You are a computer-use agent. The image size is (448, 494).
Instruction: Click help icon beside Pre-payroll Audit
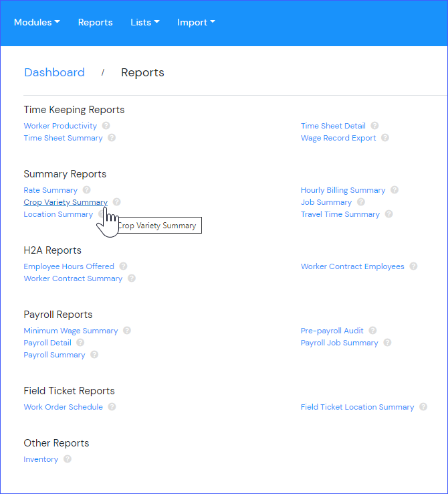[372, 331]
